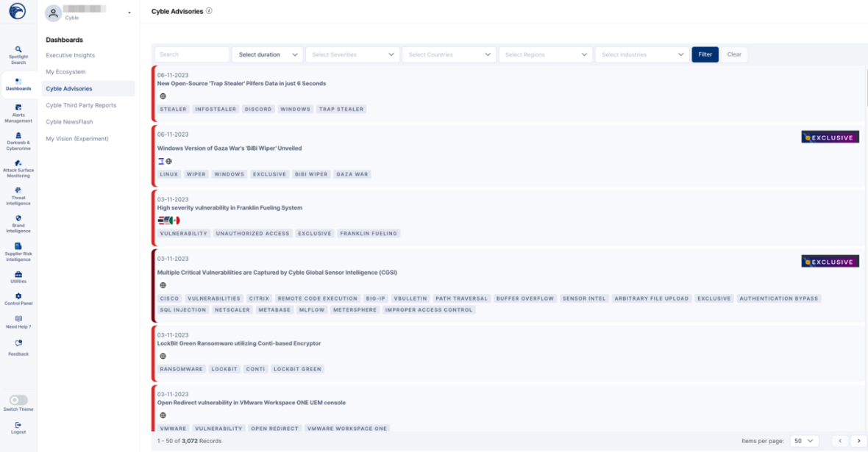
Task: Open Alerts Management section
Action: 18,113
